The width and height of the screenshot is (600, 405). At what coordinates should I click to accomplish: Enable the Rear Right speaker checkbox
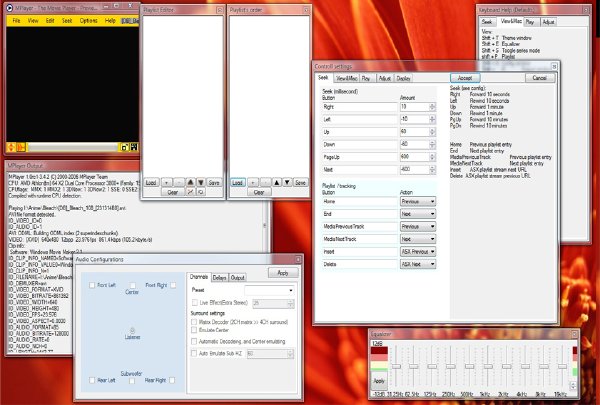click(x=172, y=380)
